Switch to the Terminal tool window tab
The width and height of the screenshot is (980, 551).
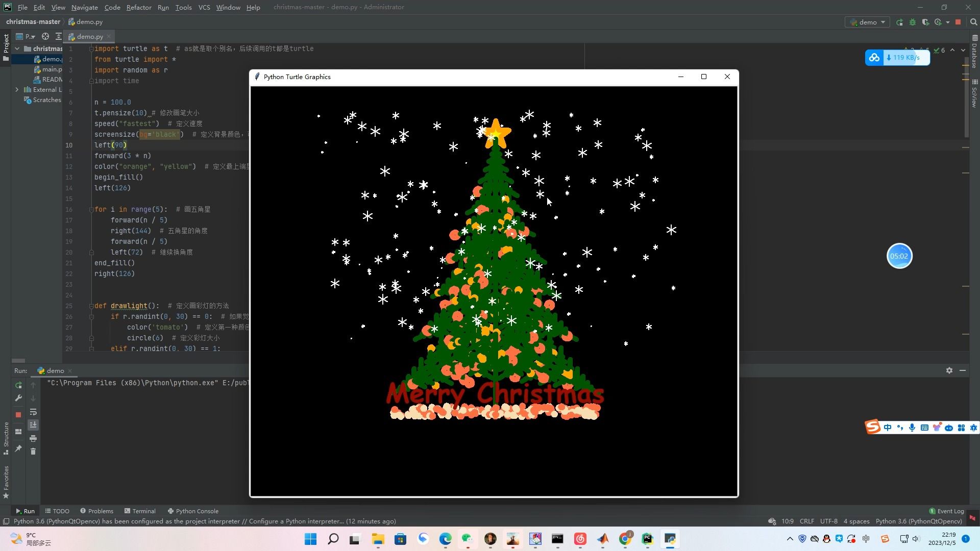(x=140, y=511)
